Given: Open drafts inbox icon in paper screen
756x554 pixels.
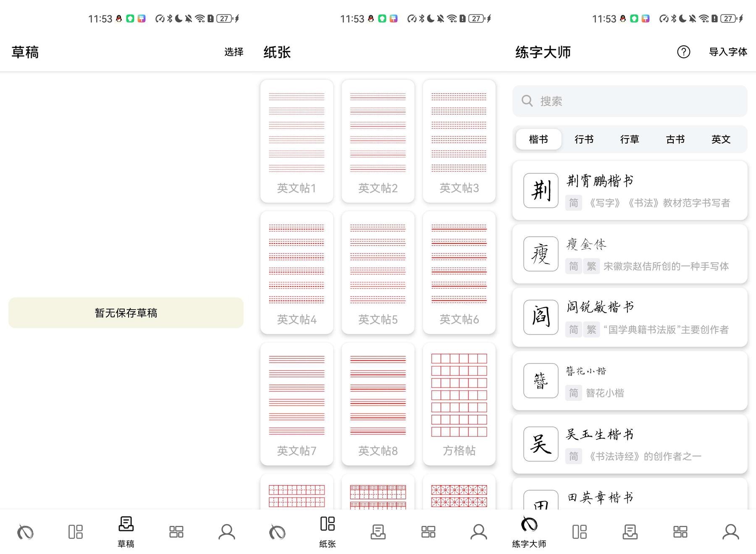Looking at the screenshot, I should 378,532.
